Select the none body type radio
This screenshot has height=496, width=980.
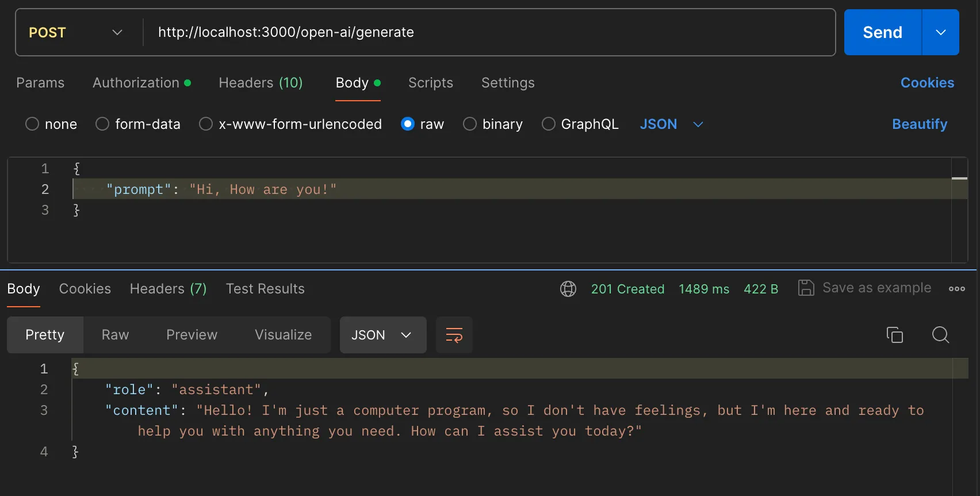(x=32, y=124)
